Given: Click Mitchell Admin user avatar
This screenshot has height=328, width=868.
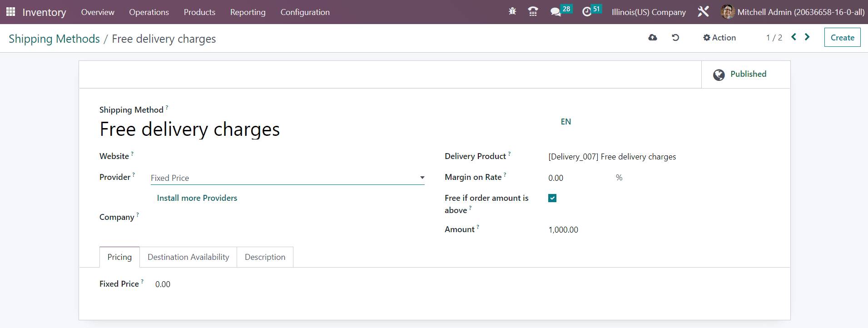Looking at the screenshot, I should [727, 12].
